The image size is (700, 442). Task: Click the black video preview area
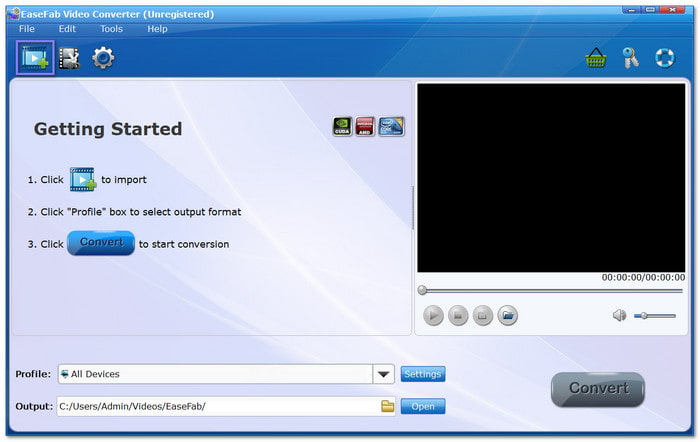551,178
